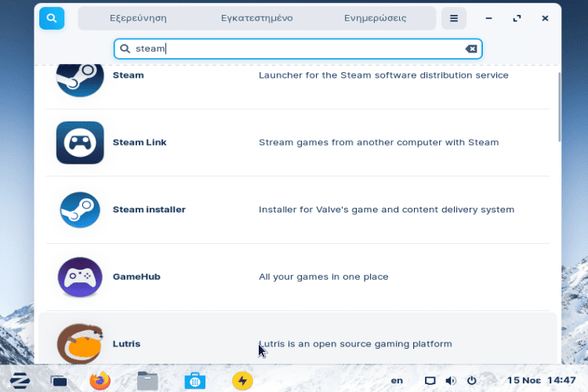Switch to the Εξερεύνηση tab
The image size is (588, 392).
(x=138, y=18)
